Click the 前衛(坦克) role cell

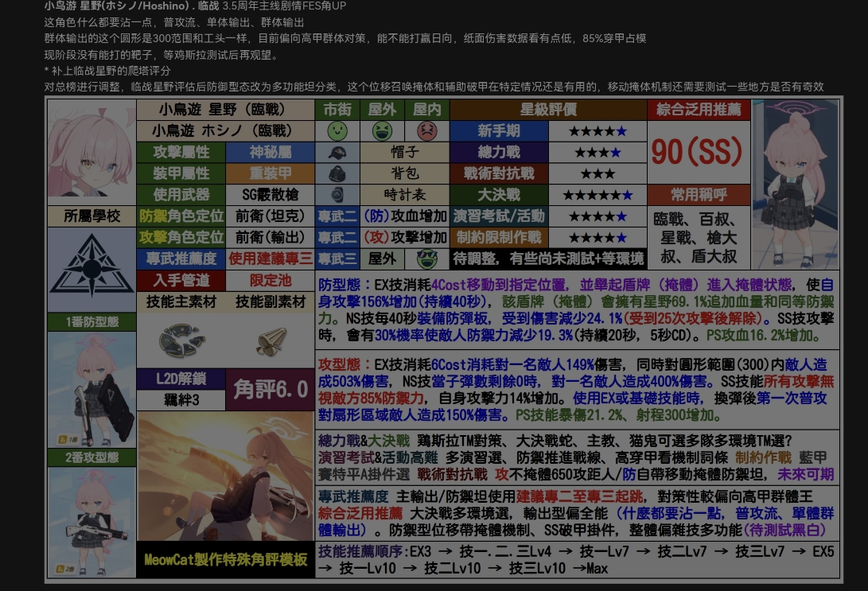pyautogui.click(x=271, y=216)
